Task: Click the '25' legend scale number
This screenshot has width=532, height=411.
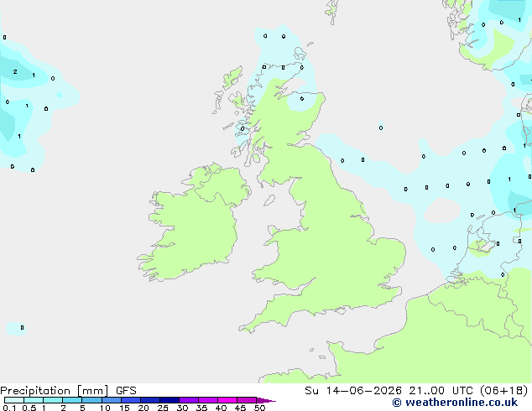Action: [163, 408]
